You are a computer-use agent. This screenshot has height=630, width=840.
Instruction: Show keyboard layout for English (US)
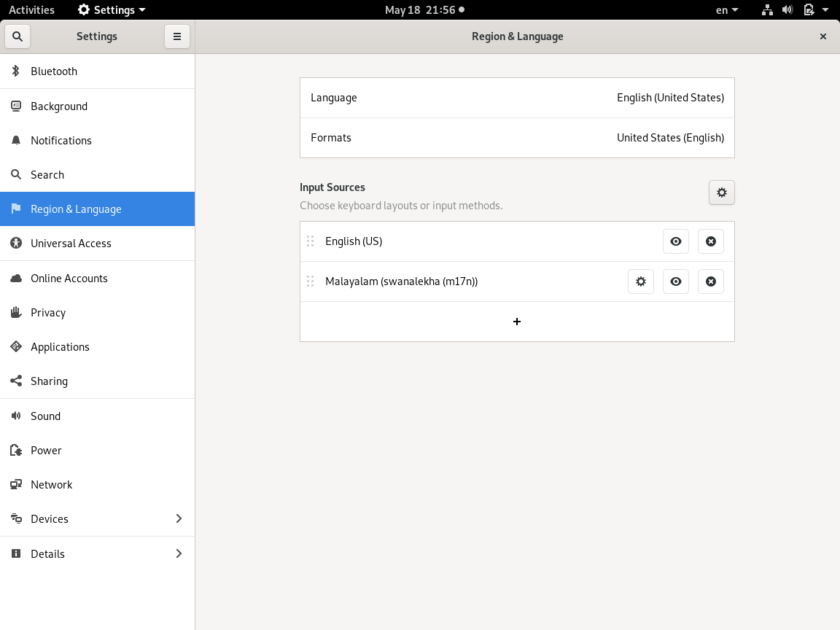(x=675, y=241)
